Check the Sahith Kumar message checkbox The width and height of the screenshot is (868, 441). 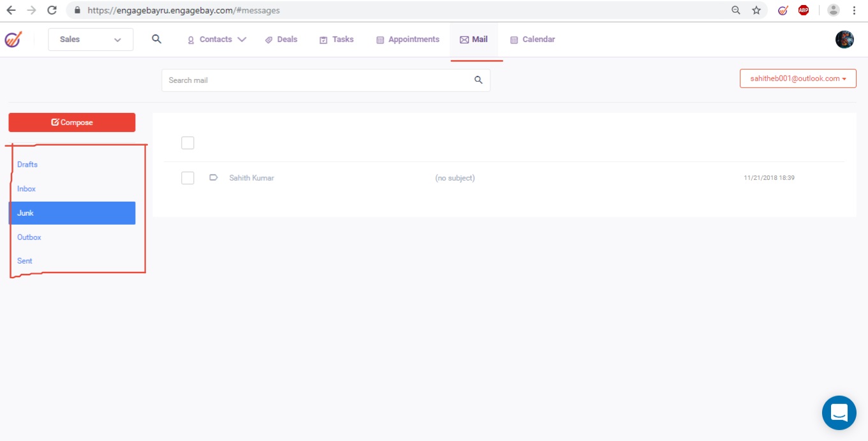click(188, 178)
